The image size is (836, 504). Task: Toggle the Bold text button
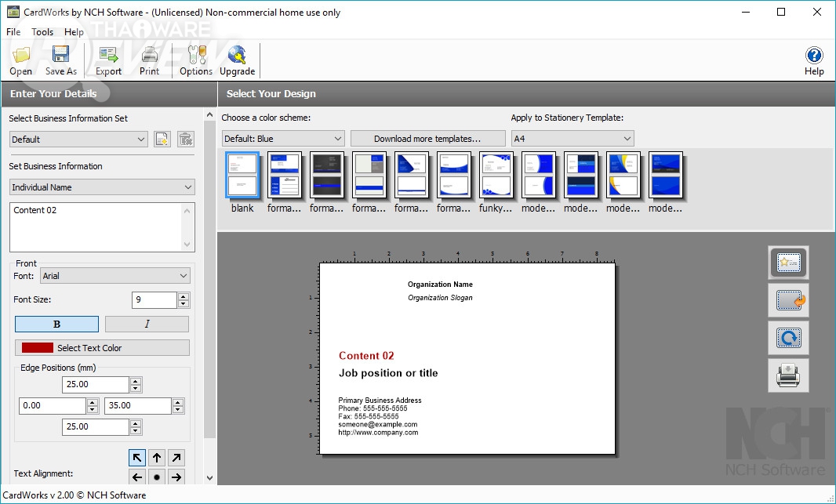[56, 325]
